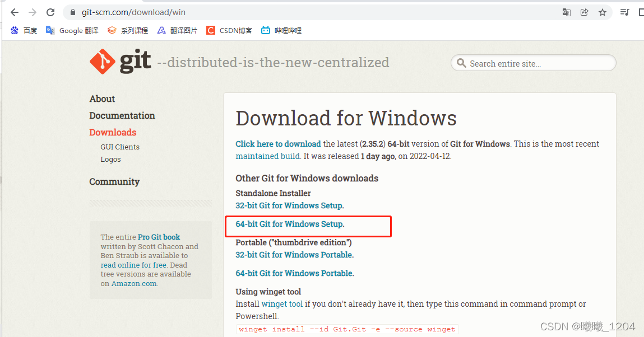
Task: Download 32-bit Git for Windows Portable
Action: tap(294, 255)
